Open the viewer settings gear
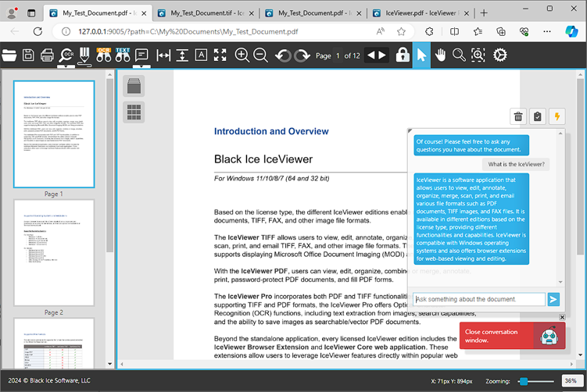 click(x=500, y=55)
